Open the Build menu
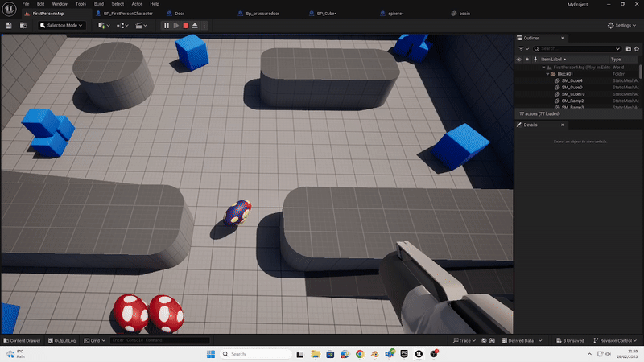Image resolution: width=644 pixels, height=362 pixels. pyautogui.click(x=99, y=4)
